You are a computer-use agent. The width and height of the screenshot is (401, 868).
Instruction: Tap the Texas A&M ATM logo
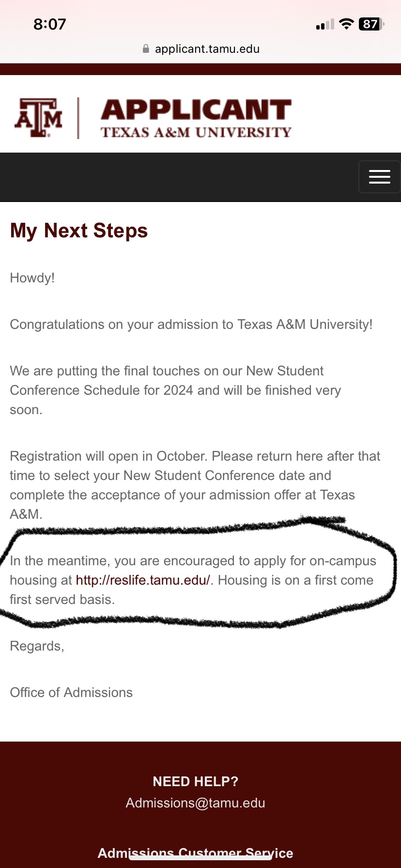39,118
